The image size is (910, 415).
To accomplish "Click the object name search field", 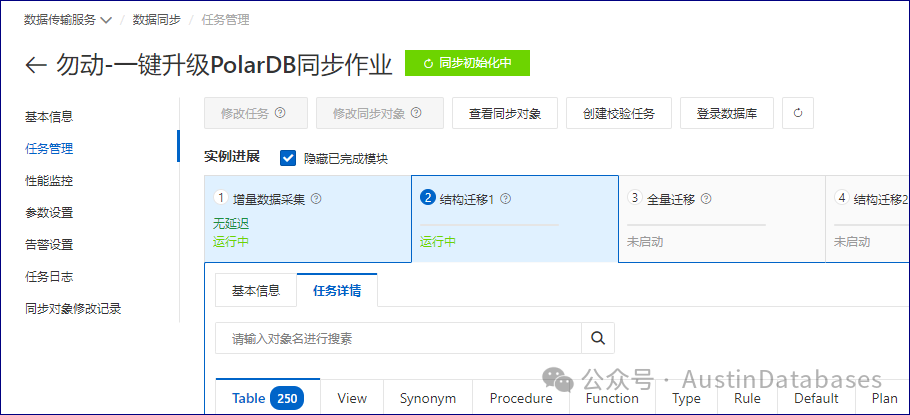I will [x=398, y=338].
